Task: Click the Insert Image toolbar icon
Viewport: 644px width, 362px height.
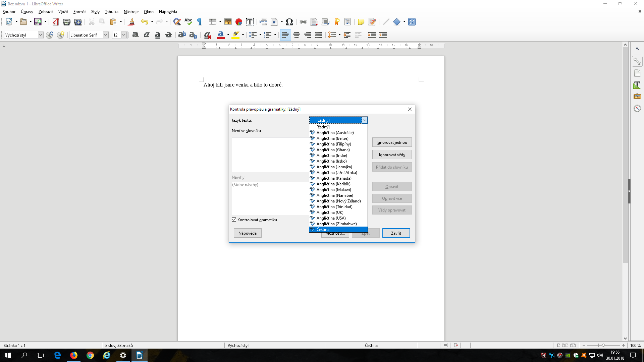Action: click(x=228, y=22)
